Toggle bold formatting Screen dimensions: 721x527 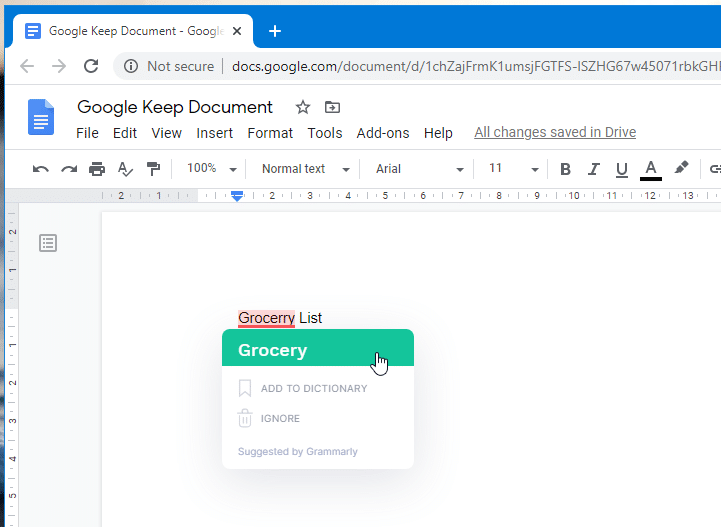point(565,169)
